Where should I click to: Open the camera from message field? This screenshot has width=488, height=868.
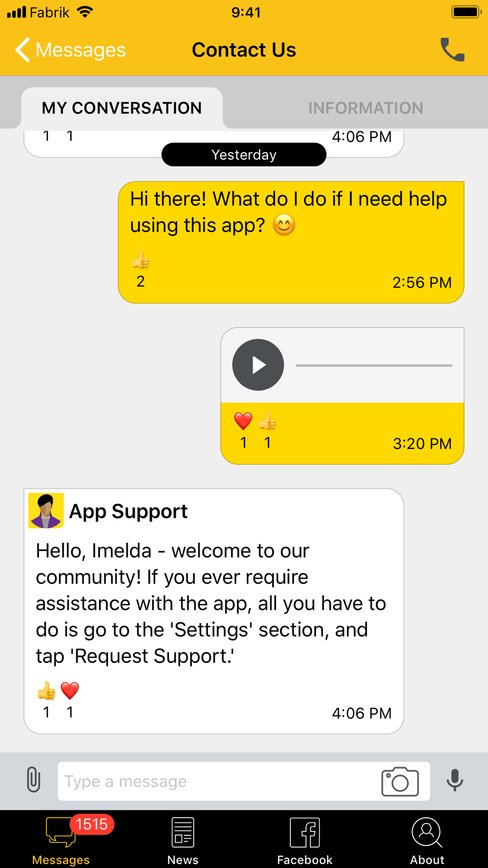400,781
